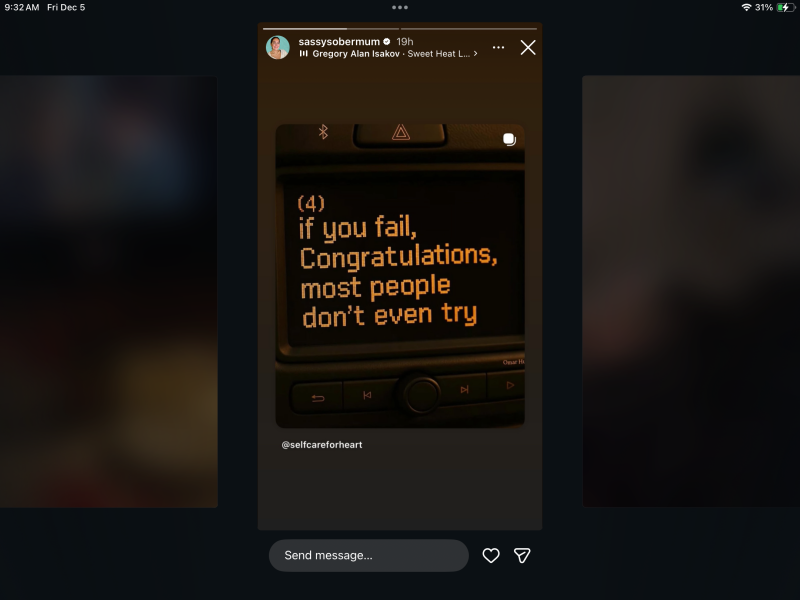Tap the battery status indicator

[785, 7]
